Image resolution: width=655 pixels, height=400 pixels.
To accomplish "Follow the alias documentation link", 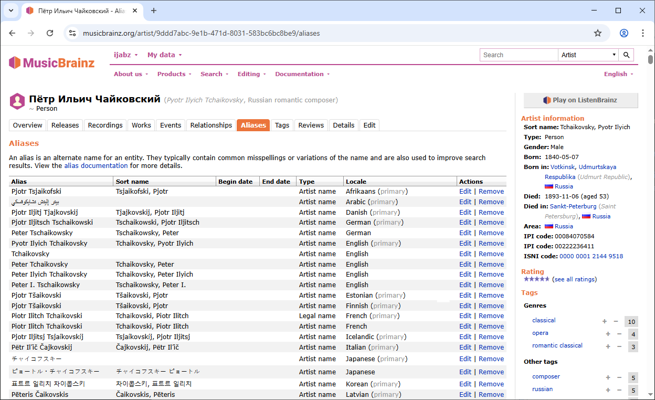I will [x=96, y=166].
